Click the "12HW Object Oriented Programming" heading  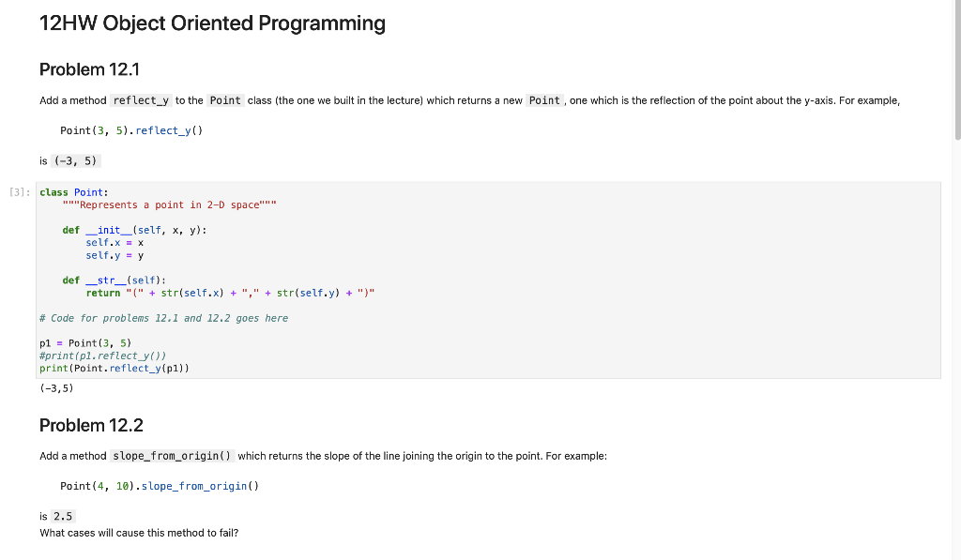pyautogui.click(x=211, y=23)
